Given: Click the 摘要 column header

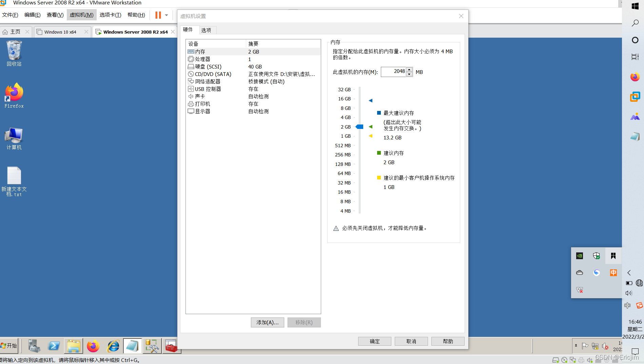Looking at the screenshot, I should click(283, 44).
